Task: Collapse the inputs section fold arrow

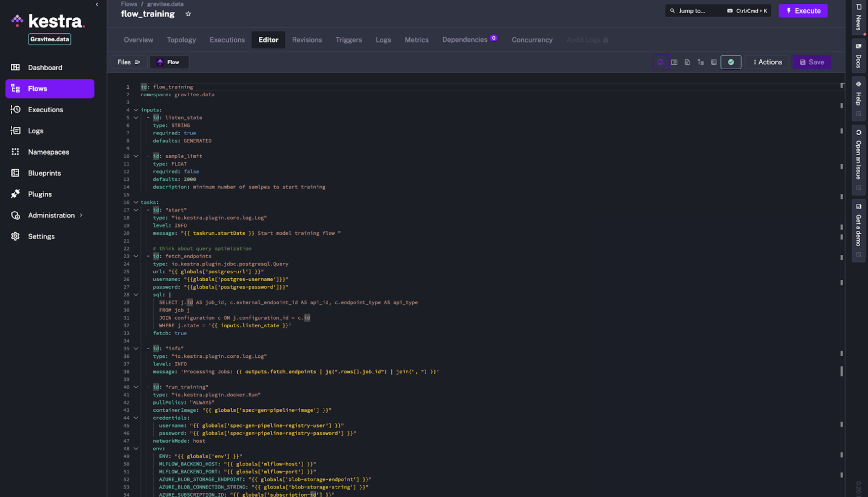Action: (x=136, y=110)
